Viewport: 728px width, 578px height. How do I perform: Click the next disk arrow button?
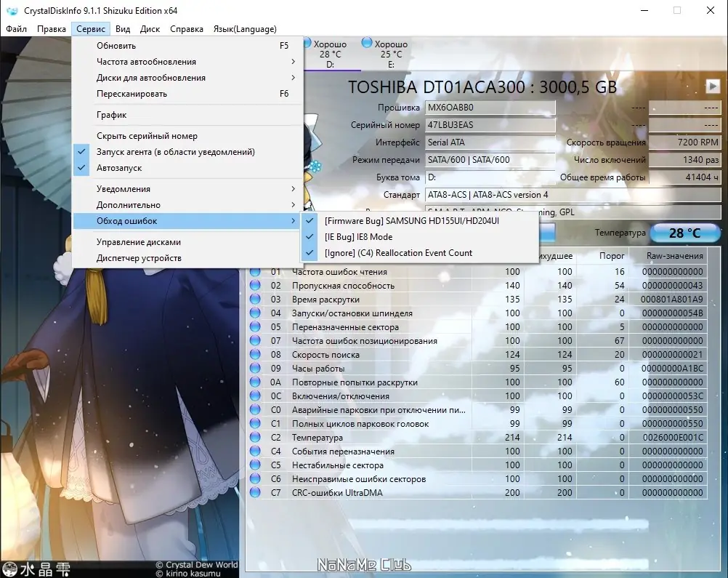[x=713, y=86]
